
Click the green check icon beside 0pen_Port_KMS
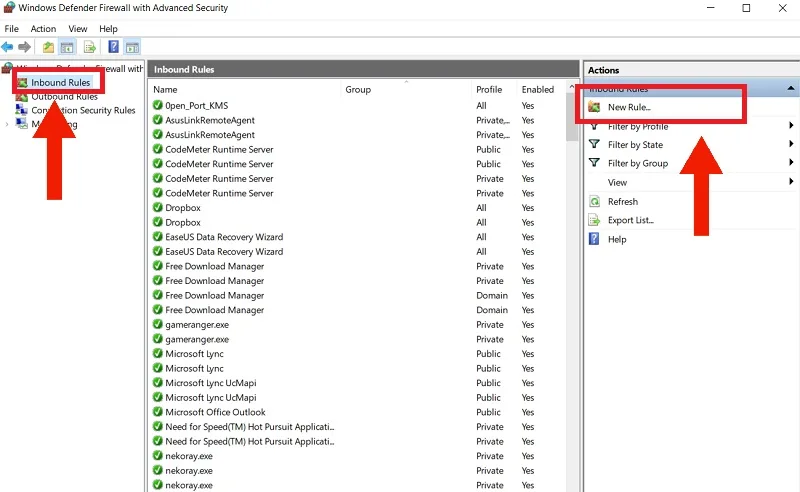(158, 105)
